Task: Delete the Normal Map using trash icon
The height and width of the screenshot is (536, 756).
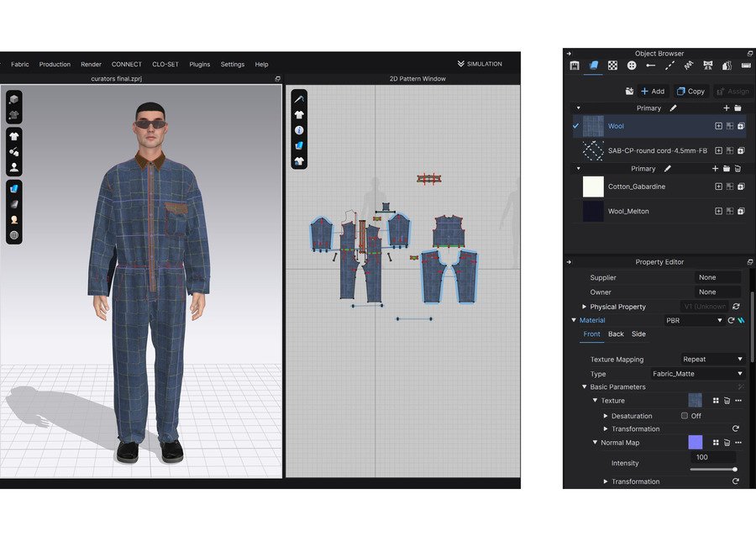Action: coord(727,443)
